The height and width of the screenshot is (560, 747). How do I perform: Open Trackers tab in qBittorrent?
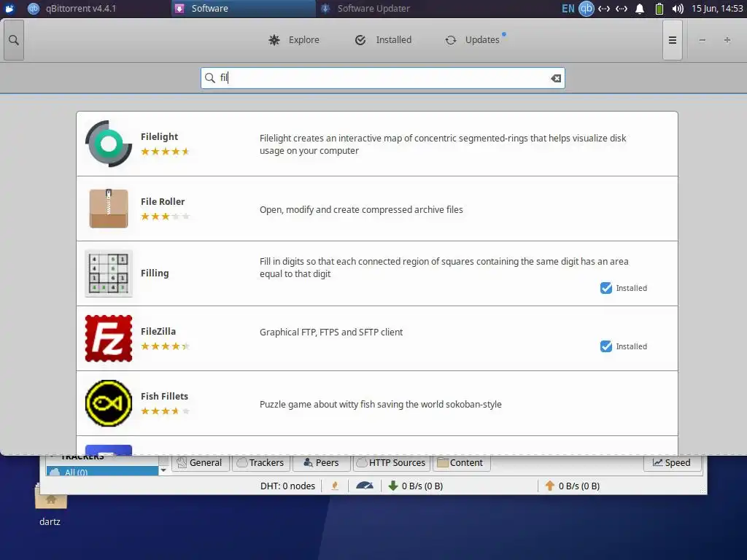click(x=260, y=462)
